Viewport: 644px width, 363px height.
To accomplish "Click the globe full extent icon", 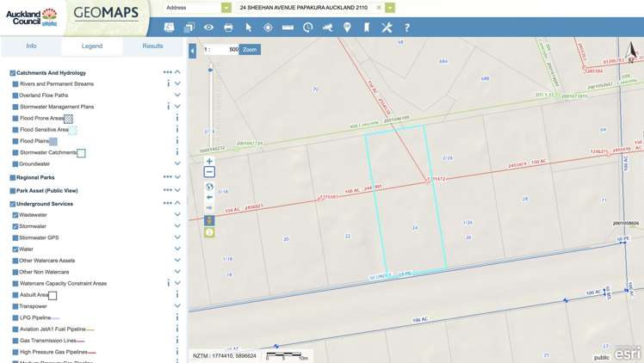I will click(209, 187).
